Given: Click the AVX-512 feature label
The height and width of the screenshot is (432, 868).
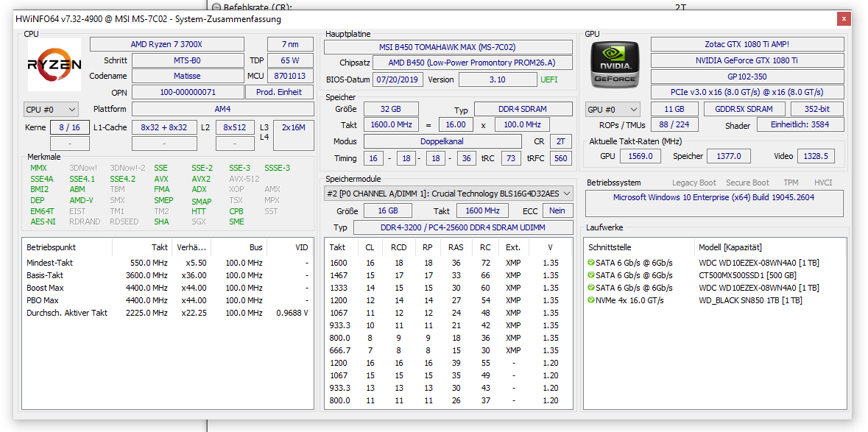Looking at the screenshot, I should pos(244,179).
